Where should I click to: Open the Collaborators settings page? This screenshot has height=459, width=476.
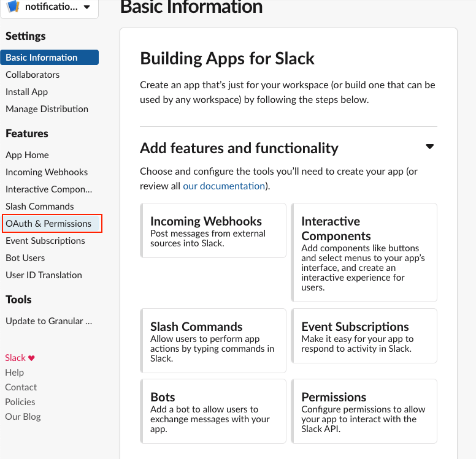coord(33,75)
